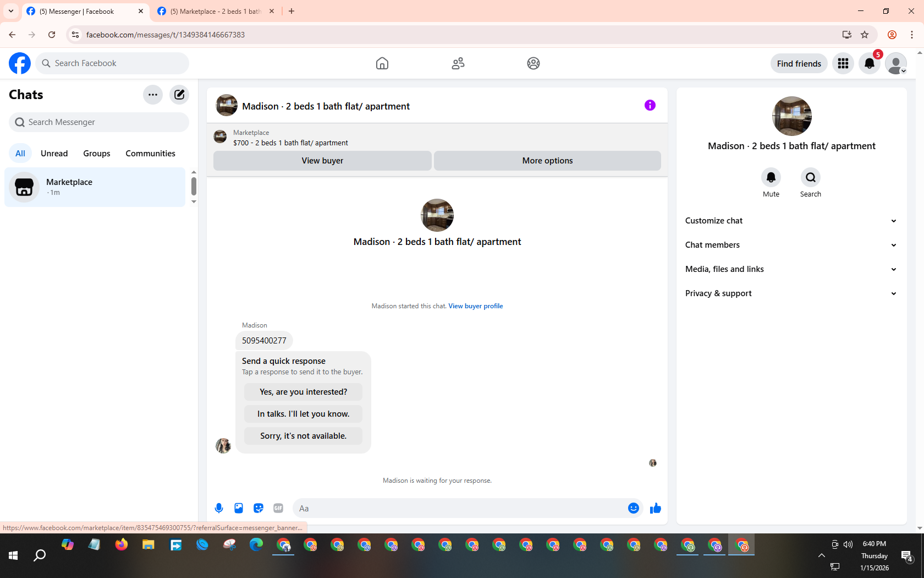The width and height of the screenshot is (924, 578).
Task: Reload the page
Action: (x=52, y=35)
